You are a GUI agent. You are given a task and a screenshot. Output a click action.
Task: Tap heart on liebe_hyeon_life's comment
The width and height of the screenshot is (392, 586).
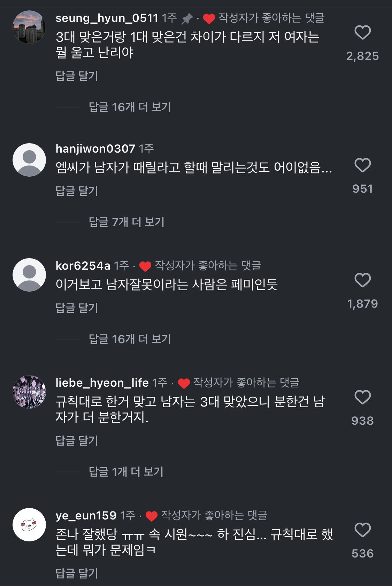click(362, 397)
